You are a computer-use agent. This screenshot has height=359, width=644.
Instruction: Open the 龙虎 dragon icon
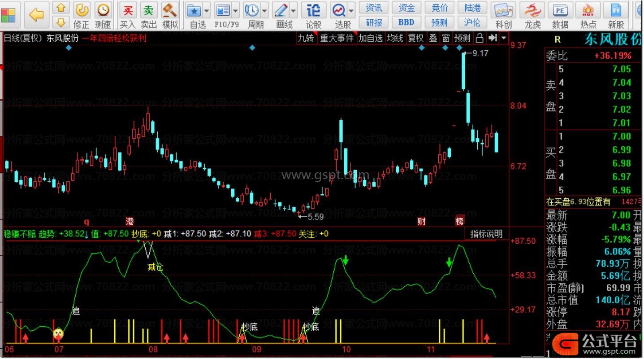tap(532, 10)
